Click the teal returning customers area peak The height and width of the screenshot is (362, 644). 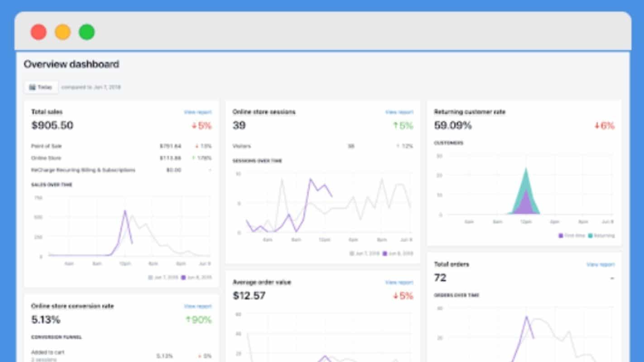(526, 171)
